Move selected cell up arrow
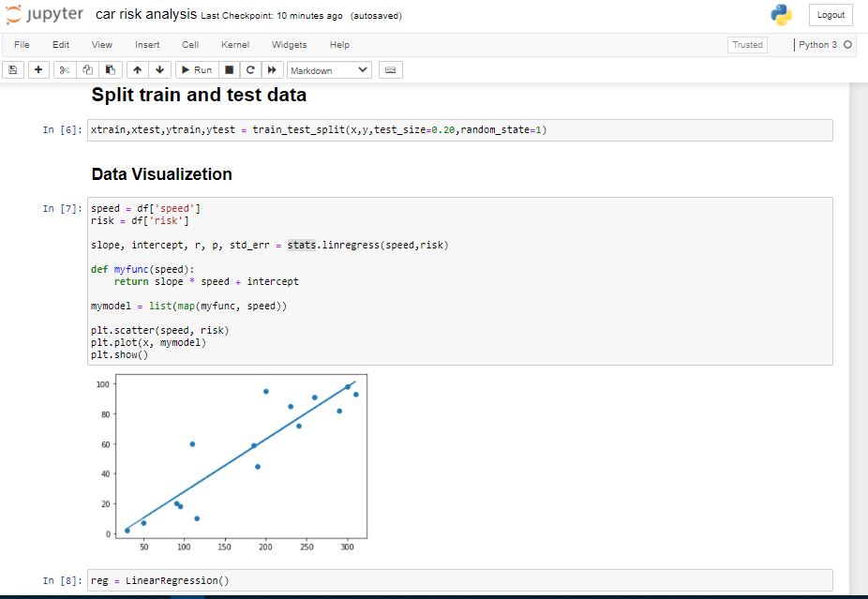868x599 pixels. (137, 69)
